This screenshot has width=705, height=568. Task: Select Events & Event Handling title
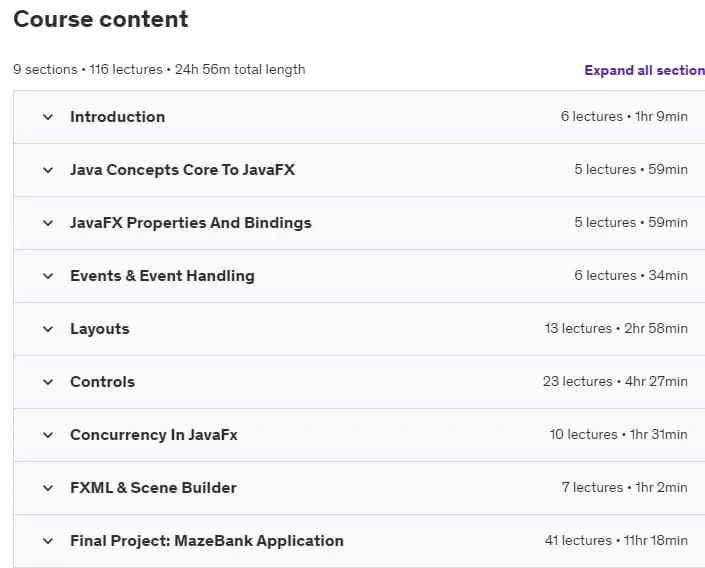coord(162,276)
